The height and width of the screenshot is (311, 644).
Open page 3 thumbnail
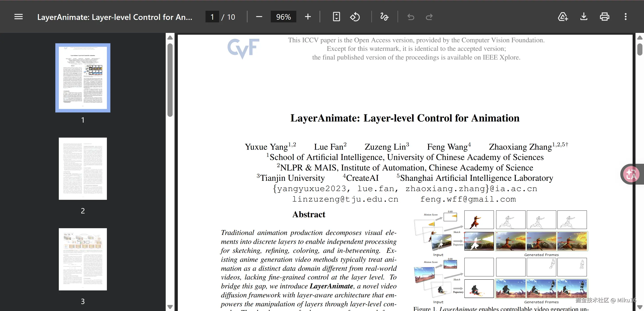tap(83, 259)
